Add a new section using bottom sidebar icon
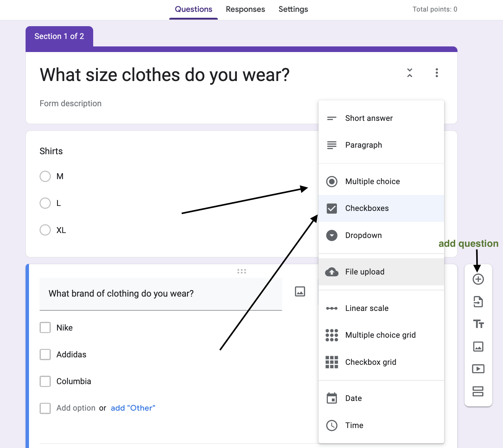The width and height of the screenshot is (503, 448). coord(478,391)
